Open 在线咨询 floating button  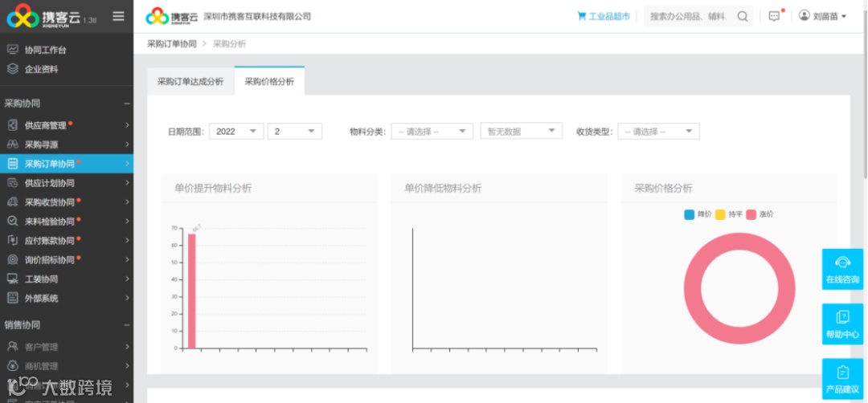click(842, 269)
